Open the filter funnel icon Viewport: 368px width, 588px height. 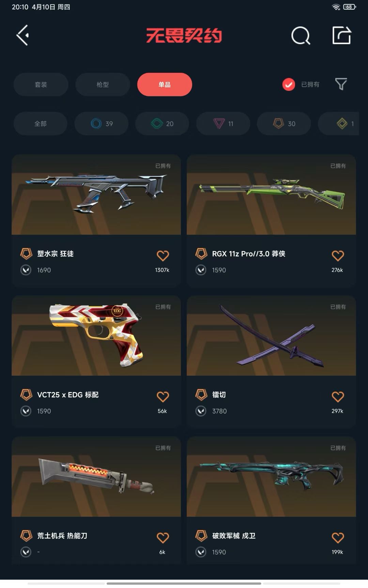click(x=341, y=84)
